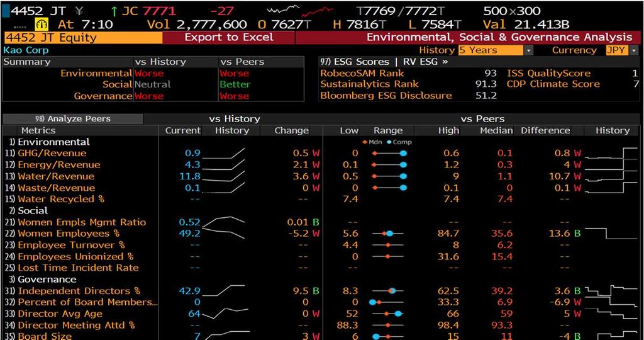Click the green up-arrow tick indicator
Viewport: 644px width, 340px height.
pyautogui.click(x=114, y=11)
